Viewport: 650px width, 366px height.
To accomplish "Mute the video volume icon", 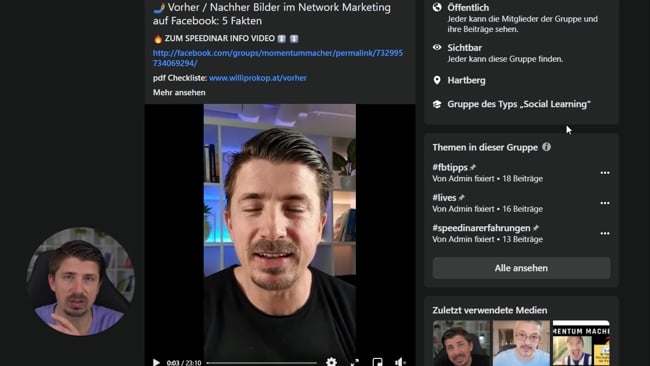I will (x=400, y=362).
